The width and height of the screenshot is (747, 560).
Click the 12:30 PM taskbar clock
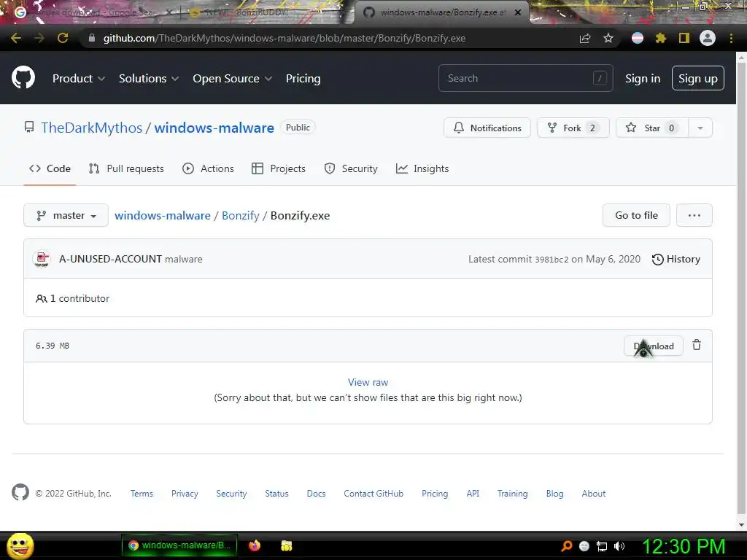pyautogui.click(x=684, y=546)
